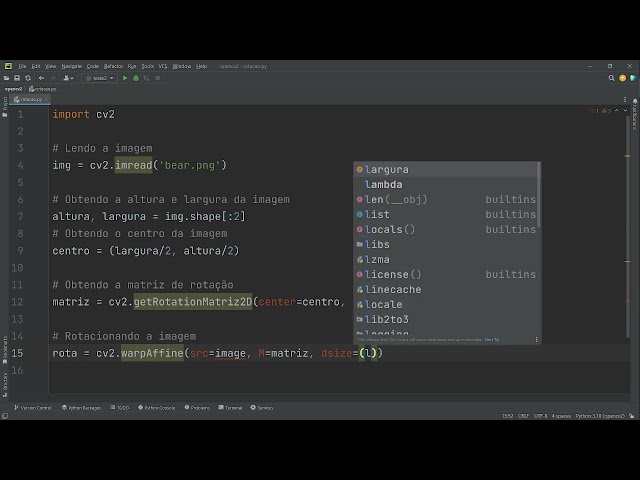This screenshot has height=480, width=640.
Task: Navigate Forward with the right arrow
Action: (x=53, y=78)
